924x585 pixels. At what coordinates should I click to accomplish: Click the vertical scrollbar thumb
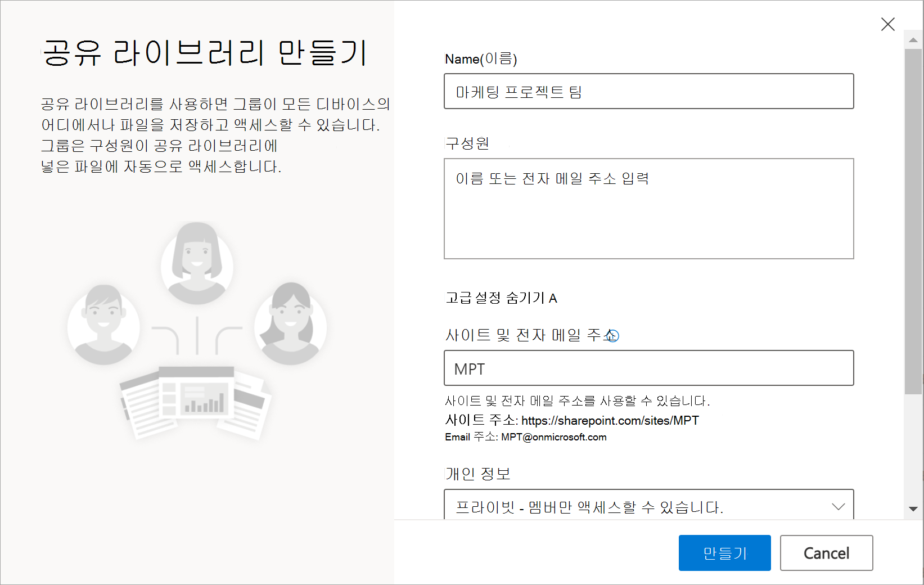point(913,222)
